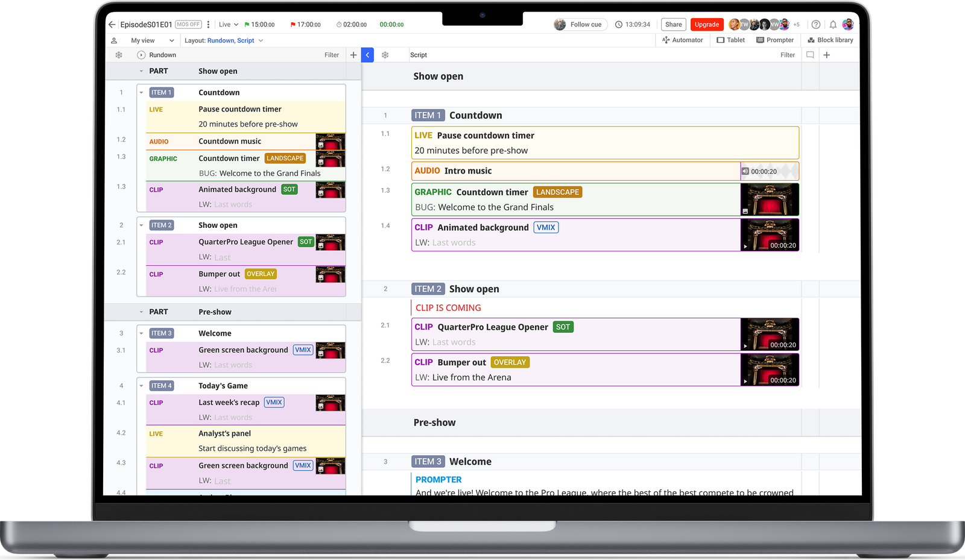Collapse the Show open PART section
The image size is (965, 560).
point(141,71)
